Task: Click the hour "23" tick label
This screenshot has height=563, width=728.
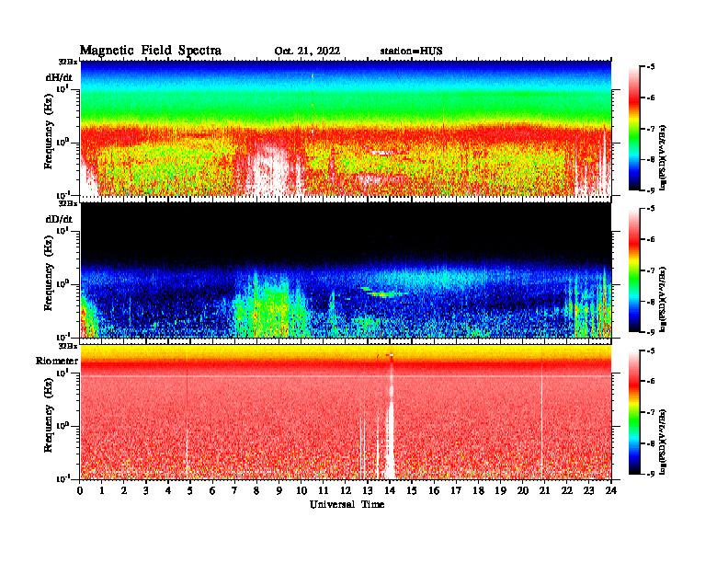Action: tap(588, 491)
